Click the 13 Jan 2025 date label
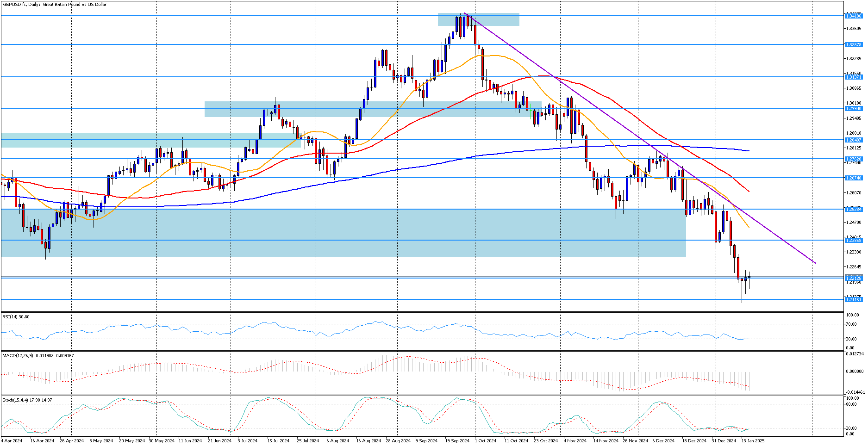Screen dimensions: 868x446 pos(753,441)
